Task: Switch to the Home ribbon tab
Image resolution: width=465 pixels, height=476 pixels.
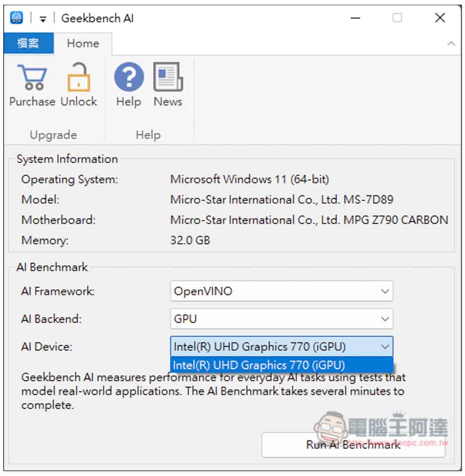Action: pos(83,43)
